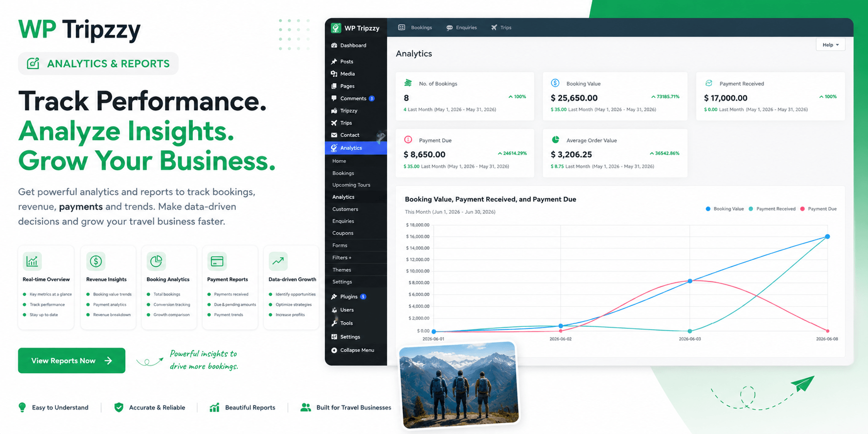Click the Plugins update count badge
Image resolution: width=868 pixels, height=434 pixels.
[x=363, y=297]
